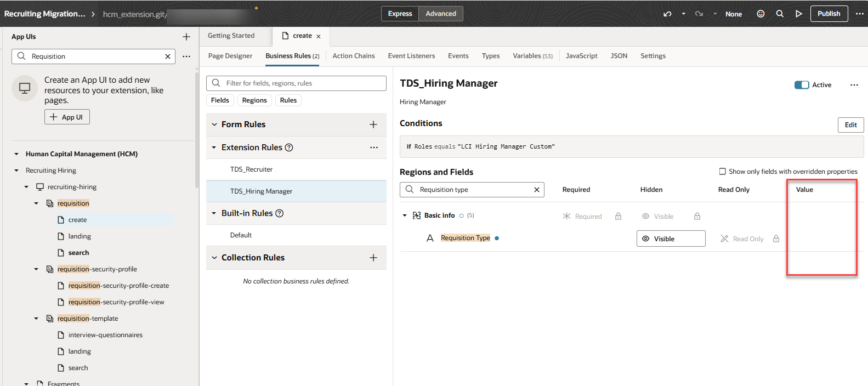Image resolution: width=868 pixels, height=386 pixels.
Task: Open Extension Rules help icon
Action: [x=289, y=147]
